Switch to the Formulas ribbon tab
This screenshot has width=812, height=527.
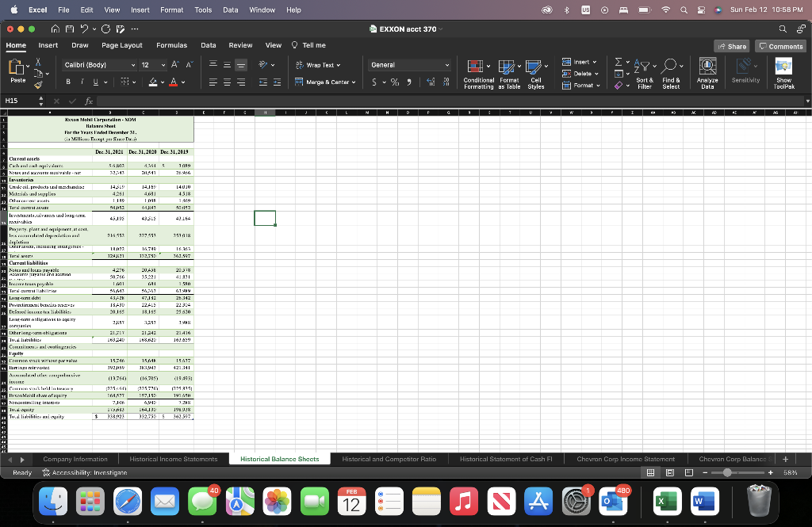(171, 45)
